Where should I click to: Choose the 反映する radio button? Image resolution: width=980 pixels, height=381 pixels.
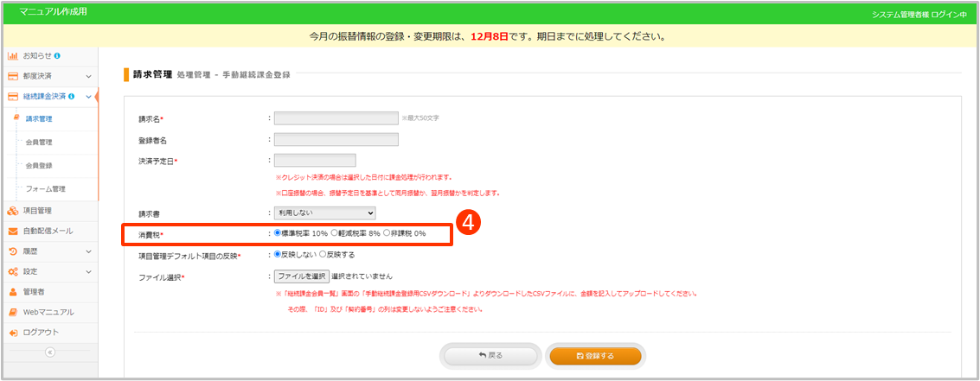coord(323,255)
